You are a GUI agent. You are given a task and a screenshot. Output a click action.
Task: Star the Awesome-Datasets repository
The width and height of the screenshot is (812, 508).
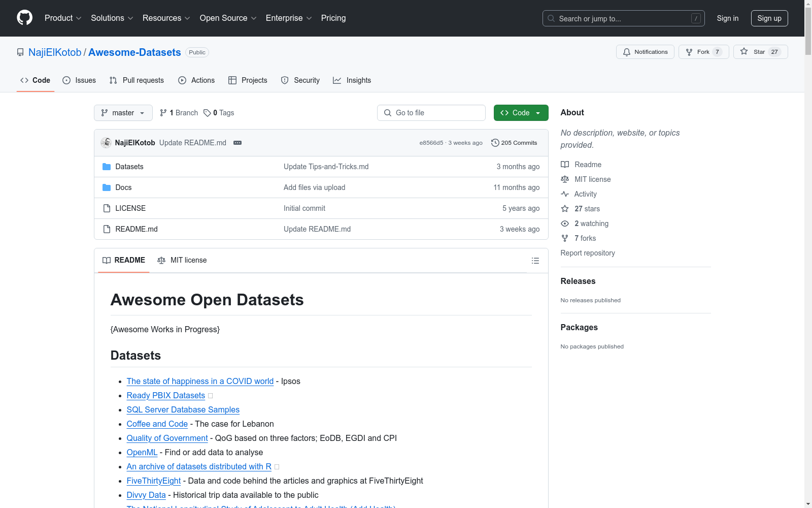760,52
